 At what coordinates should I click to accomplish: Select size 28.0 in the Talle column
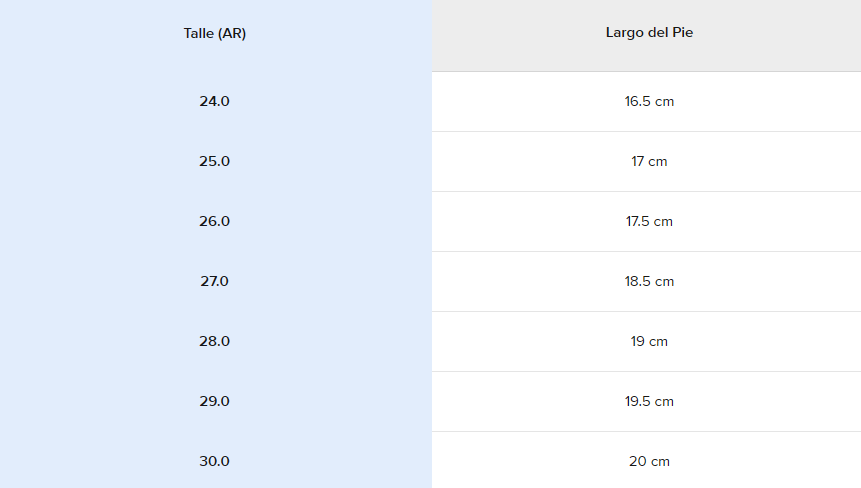(x=215, y=341)
